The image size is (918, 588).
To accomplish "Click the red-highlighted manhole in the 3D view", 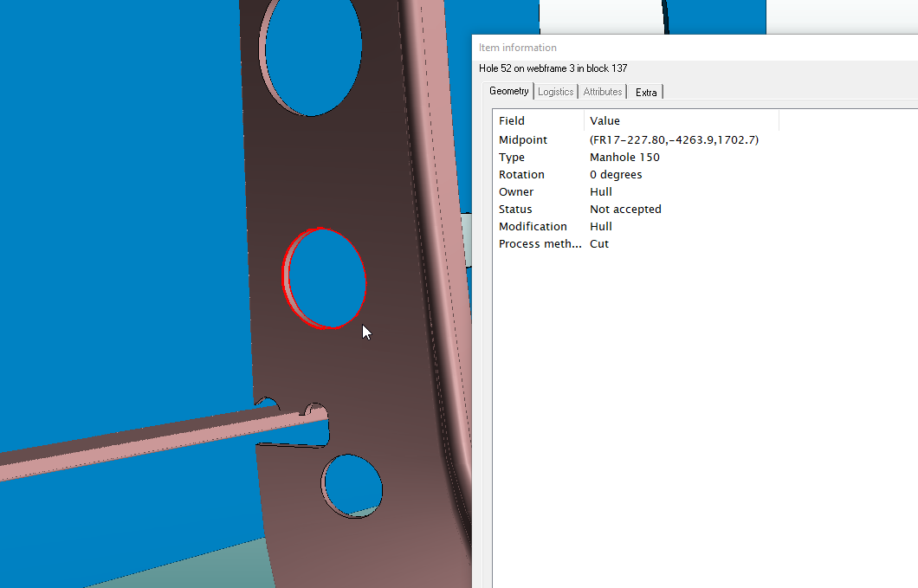I will 326,279.
